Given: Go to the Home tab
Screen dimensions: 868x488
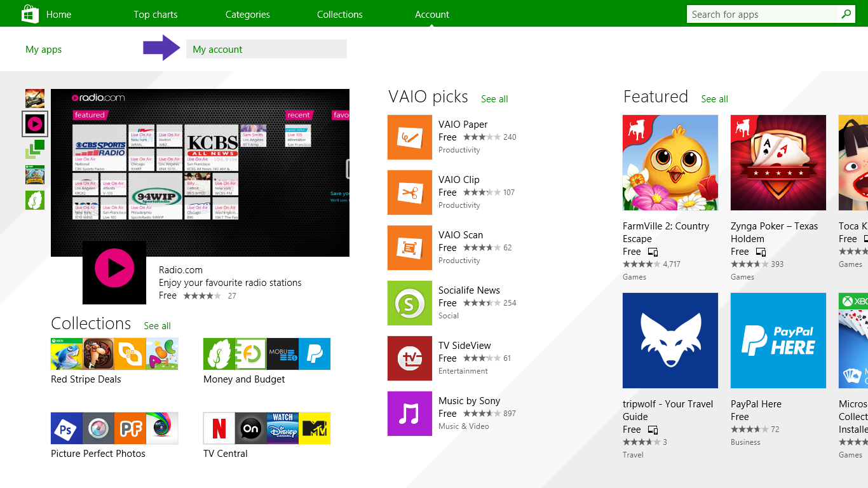Looking at the screenshot, I should click(58, 14).
